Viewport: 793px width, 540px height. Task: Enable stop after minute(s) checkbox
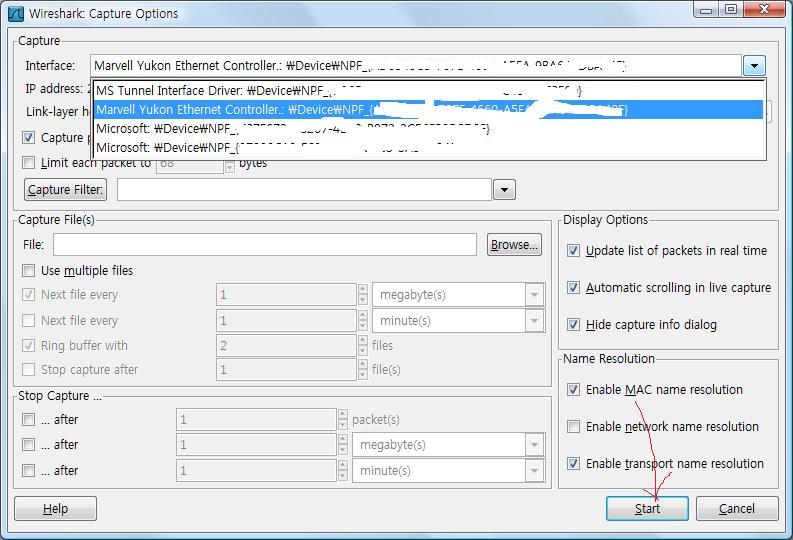(29, 471)
